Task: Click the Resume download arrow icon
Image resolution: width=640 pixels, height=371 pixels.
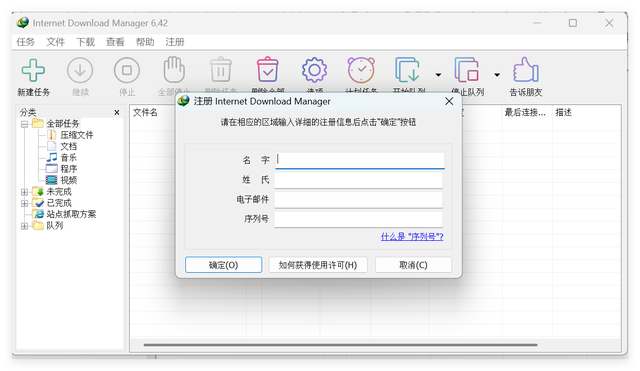Action: [x=80, y=70]
